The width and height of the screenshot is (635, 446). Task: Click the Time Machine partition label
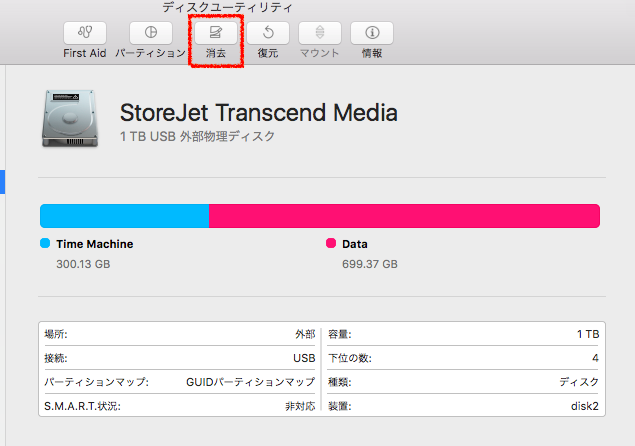click(x=94, y=244)
